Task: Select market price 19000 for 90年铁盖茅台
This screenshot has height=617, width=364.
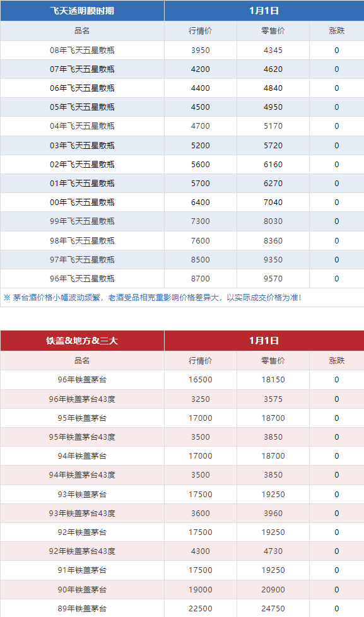Action: point(201,589)
